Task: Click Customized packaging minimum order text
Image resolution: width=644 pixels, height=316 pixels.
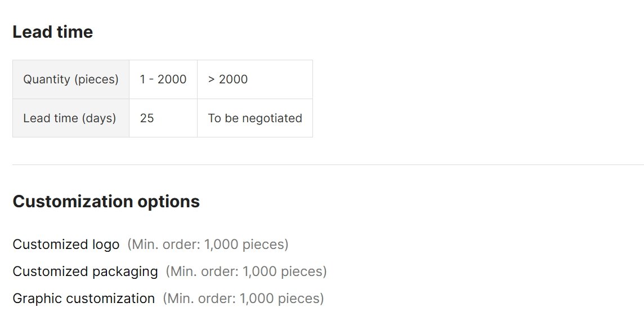Action: 247,272
